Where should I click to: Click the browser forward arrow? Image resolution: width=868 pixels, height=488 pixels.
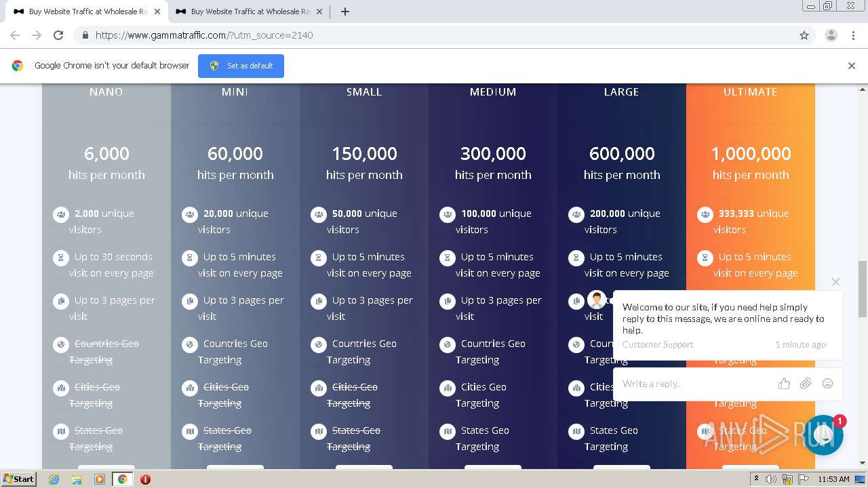[x=37, y=35]
